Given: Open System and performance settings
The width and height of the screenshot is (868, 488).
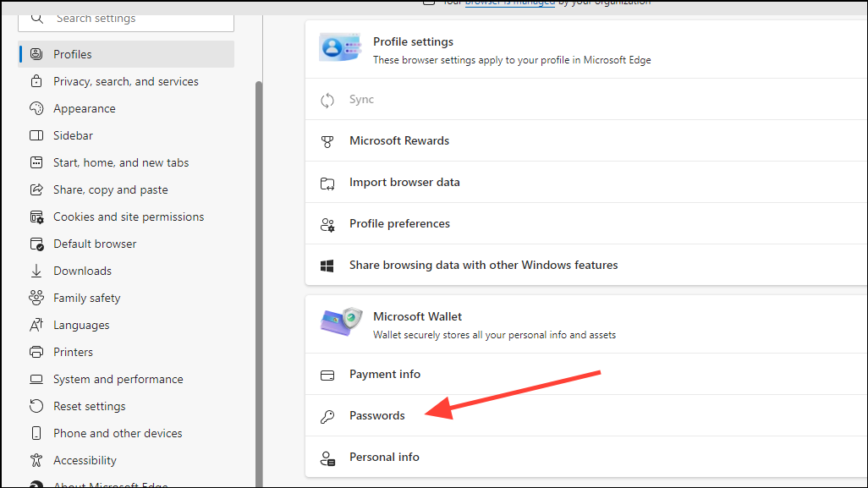Looking at the screenshot, I should (x=118, y=379).
